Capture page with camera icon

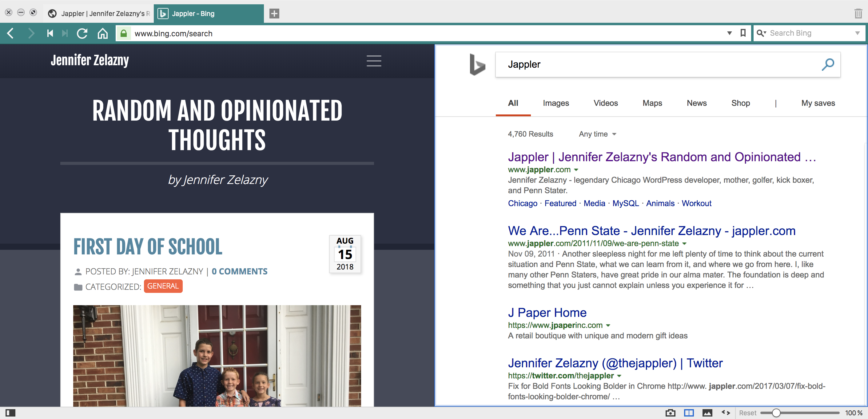[x=670, y=413]
